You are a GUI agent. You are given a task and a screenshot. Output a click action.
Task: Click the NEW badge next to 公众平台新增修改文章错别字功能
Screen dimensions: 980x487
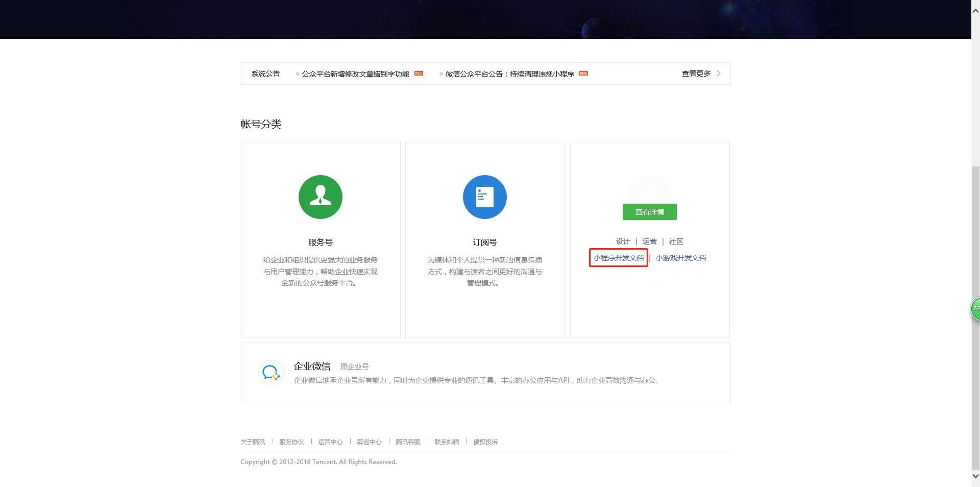click(x=419, y=73)
